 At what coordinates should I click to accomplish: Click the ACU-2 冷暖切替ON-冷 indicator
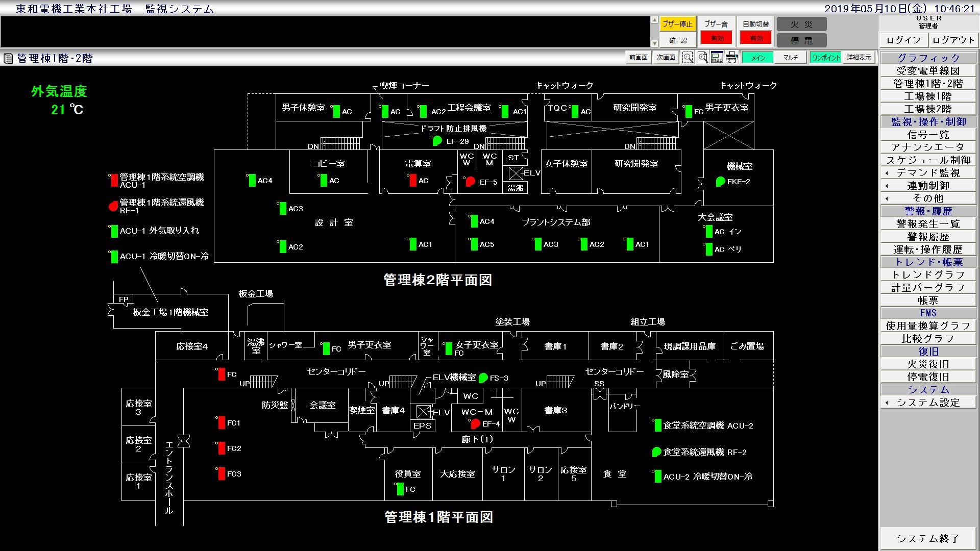coord(658,476)
